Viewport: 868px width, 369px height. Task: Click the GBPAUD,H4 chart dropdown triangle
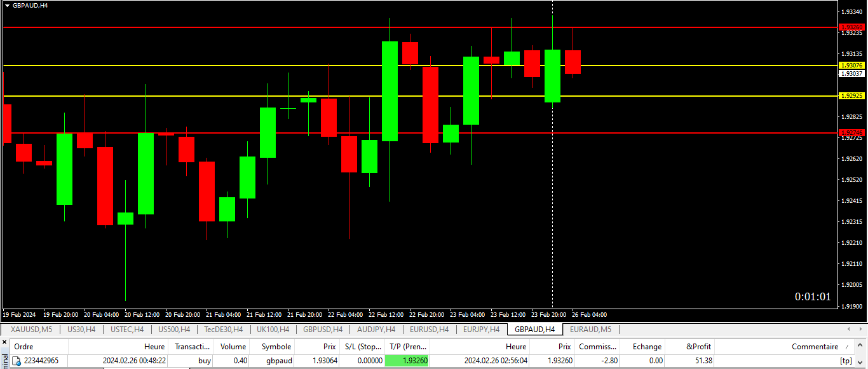pos(7,5)
